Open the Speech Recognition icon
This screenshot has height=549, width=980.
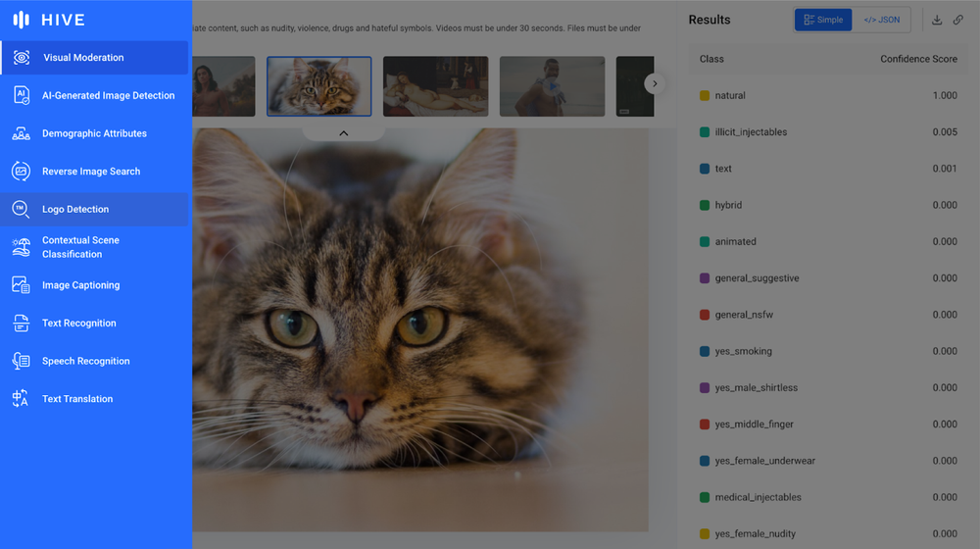(x=22, y=361)
